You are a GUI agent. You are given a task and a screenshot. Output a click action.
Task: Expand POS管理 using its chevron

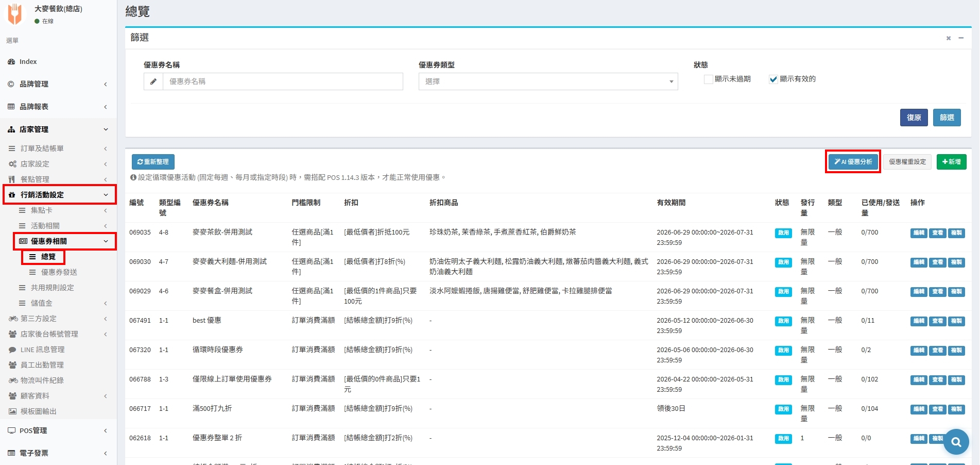tap(106, 430)
